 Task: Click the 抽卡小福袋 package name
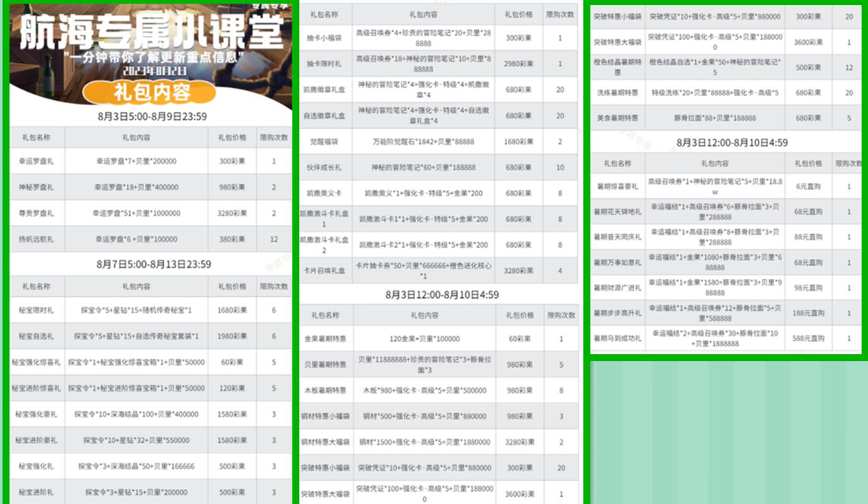pos(325,37)
